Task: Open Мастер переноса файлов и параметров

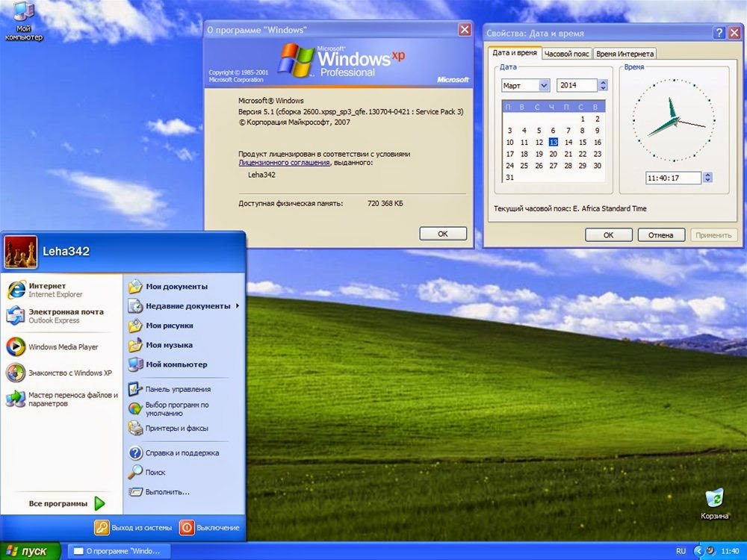Action: (x=62, y=399)
